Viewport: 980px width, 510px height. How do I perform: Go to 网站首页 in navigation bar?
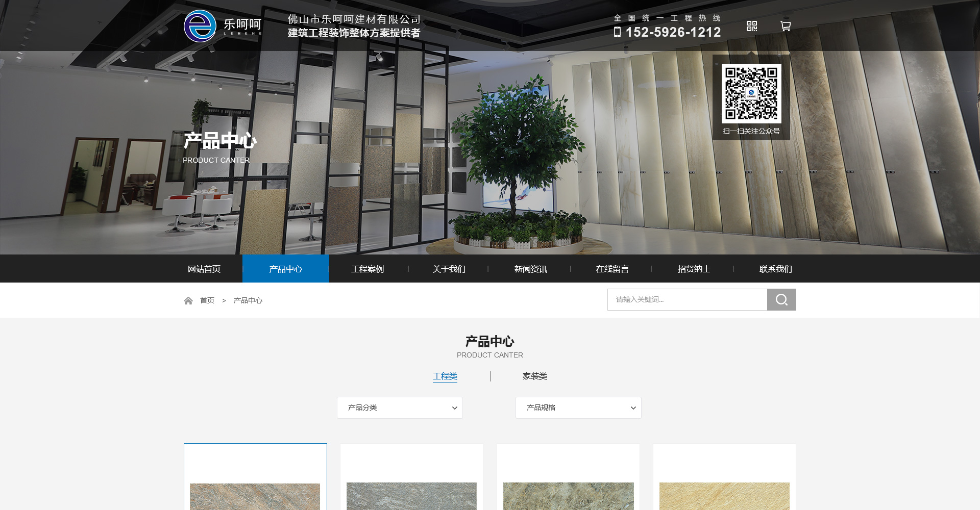click(x=204, y=269)
